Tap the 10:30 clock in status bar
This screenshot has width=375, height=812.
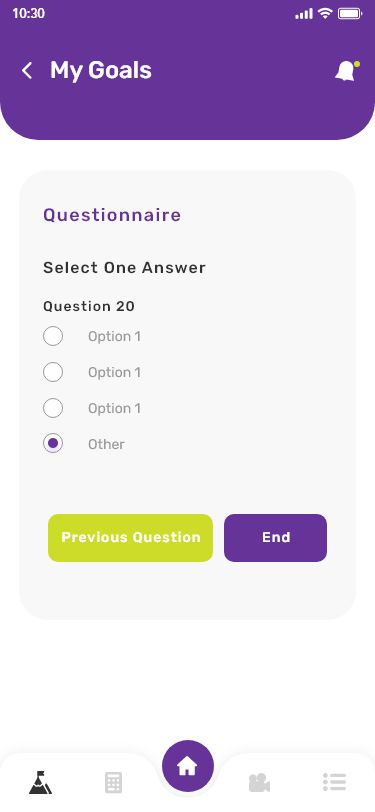[28, 13]
